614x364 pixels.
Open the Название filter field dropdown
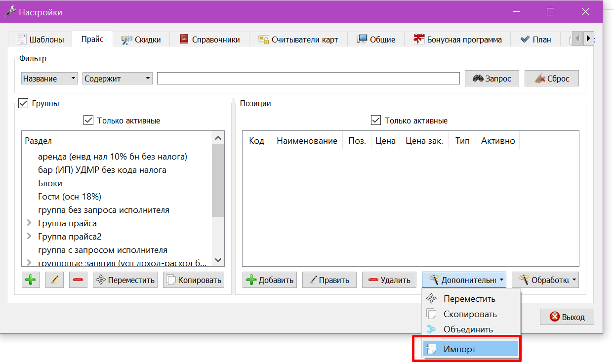[x=50, y=79]
